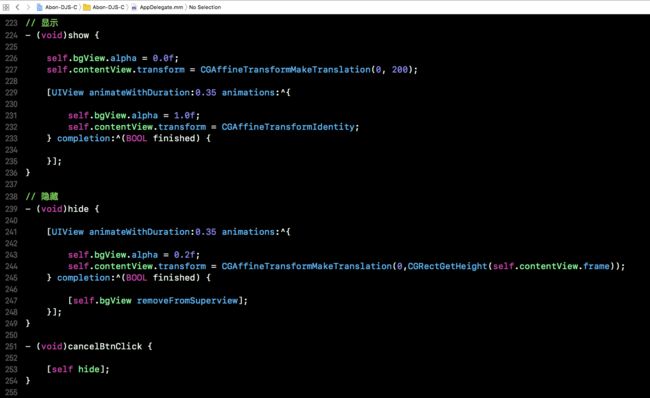The image size is (650, 398).
Task: Click line number 247 in the gutter
Action: (11, 301)
